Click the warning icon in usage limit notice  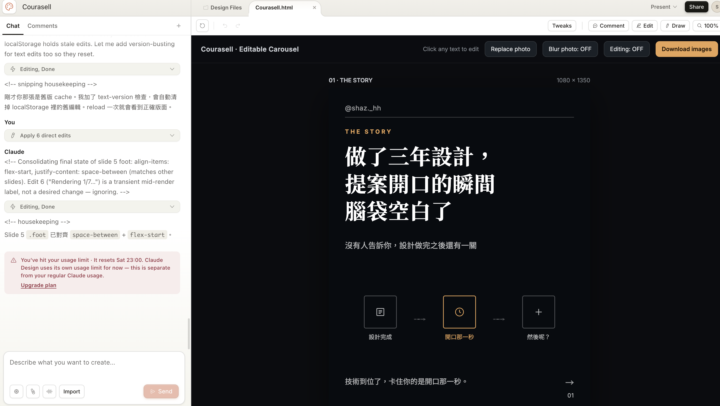click(13, 260)
